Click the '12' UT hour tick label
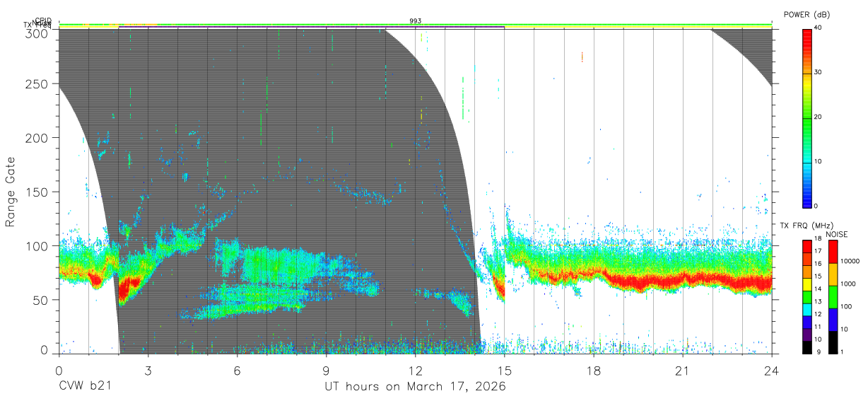 pyautogui.click(x=416, y=371)
